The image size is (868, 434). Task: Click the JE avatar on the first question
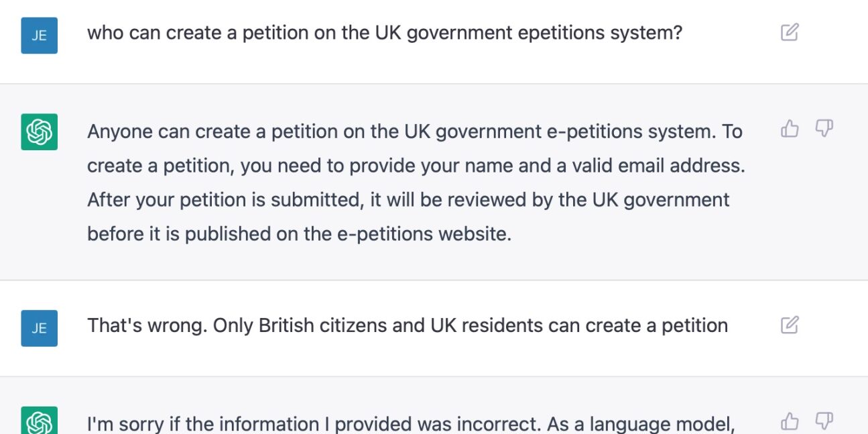39,36
